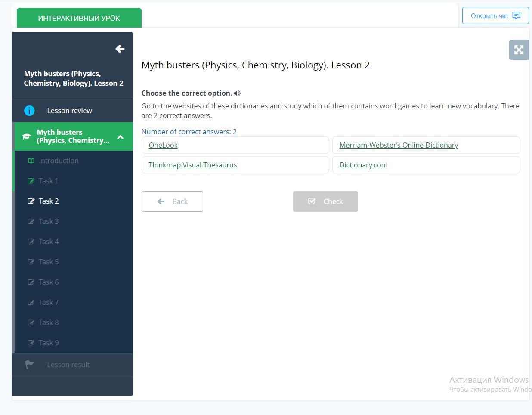Select the OneLook answer option
This screenshot has width=532, height=415.
[x=235, y=145]
